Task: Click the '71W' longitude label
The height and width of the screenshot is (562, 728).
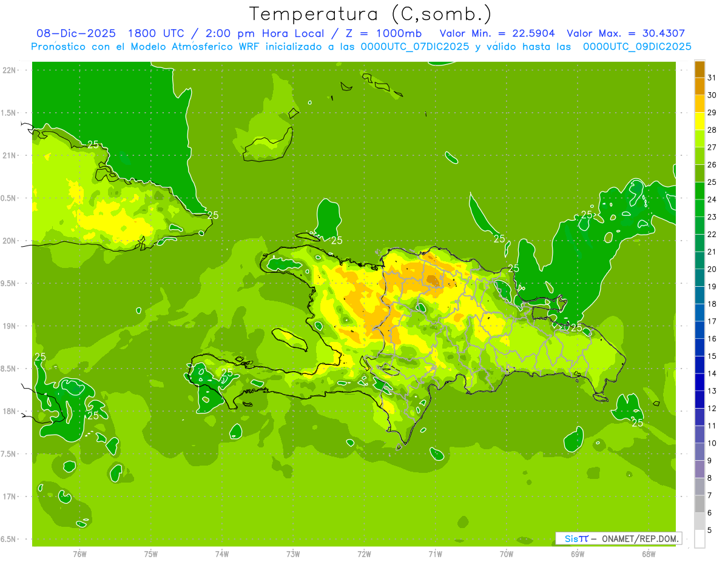Action: click(x=435, y=554)
